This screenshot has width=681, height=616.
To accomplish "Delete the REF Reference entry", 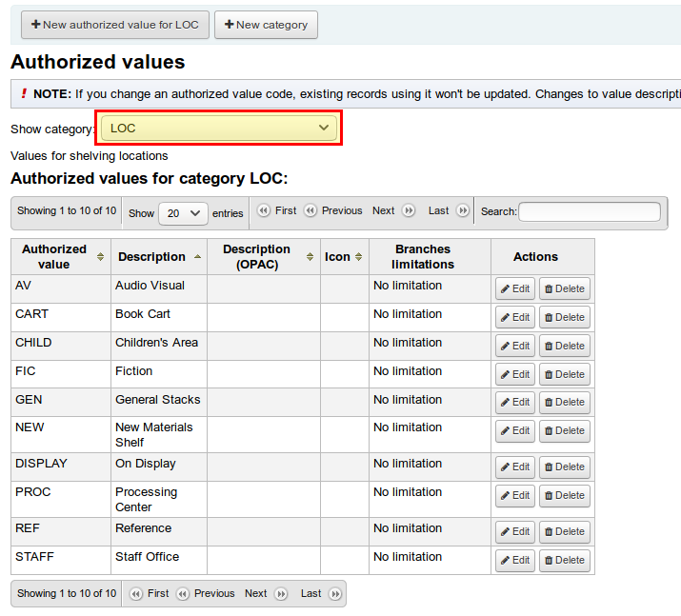I will (565, 532).
